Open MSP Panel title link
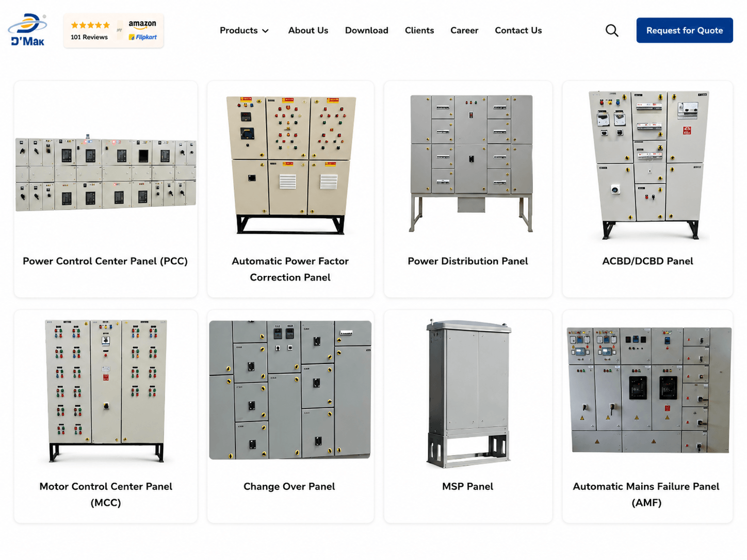 pos(468,486)
